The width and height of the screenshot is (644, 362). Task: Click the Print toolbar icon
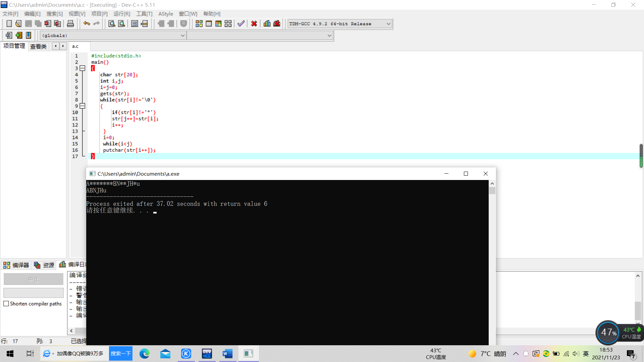coord(70,24)
